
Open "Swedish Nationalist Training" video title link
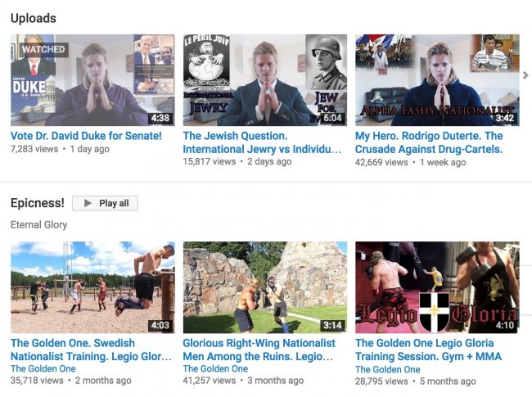[x=92, y=350]
